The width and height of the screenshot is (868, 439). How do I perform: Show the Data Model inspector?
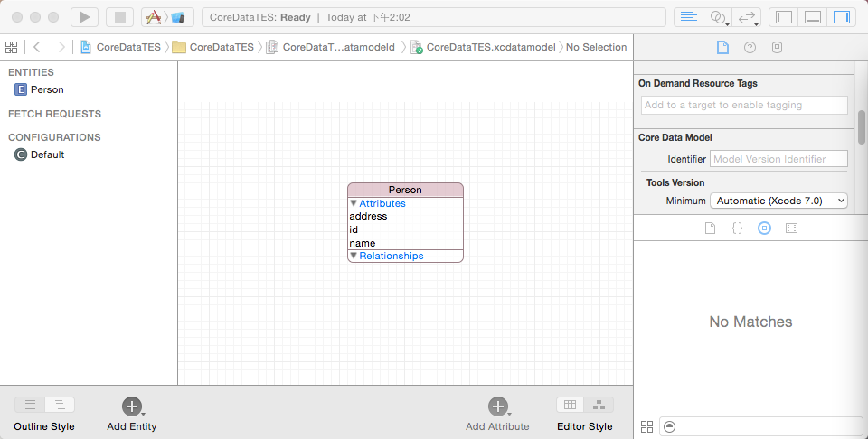pyautogui.click(x=777, y=47)
